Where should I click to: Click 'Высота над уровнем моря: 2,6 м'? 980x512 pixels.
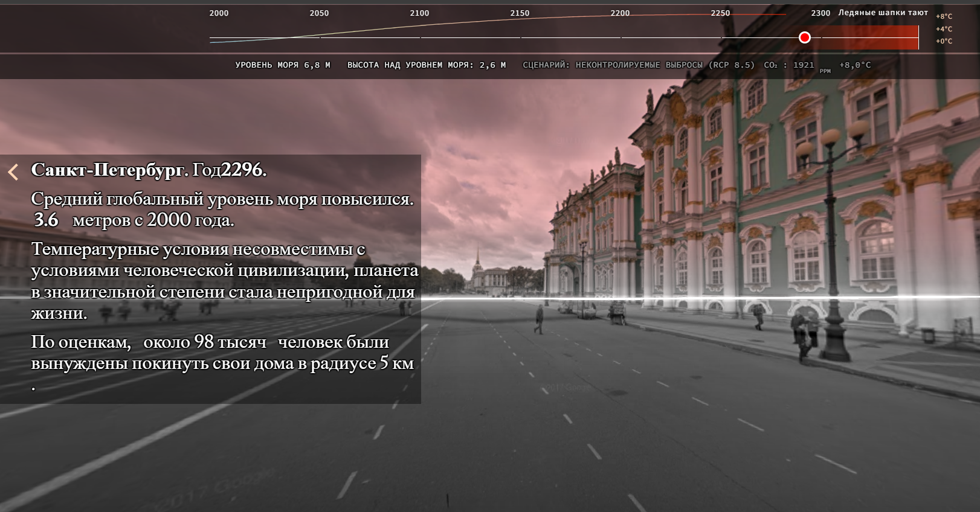(x=427, y=65)
